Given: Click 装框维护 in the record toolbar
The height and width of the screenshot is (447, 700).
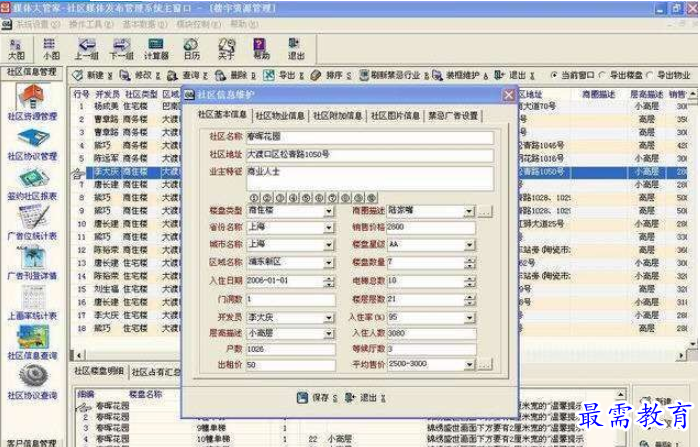Looking at the screenshot, I should 460,75.
